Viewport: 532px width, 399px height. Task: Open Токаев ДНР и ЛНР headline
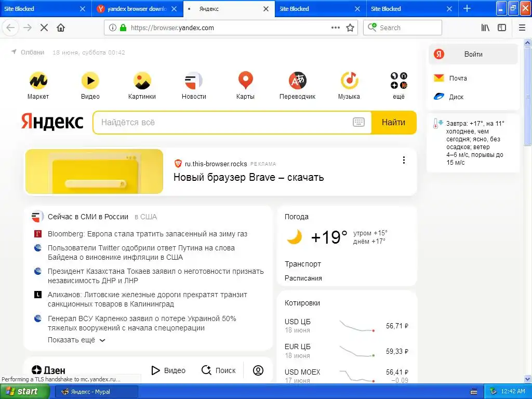pyautogui.click(x=156, y=276)
